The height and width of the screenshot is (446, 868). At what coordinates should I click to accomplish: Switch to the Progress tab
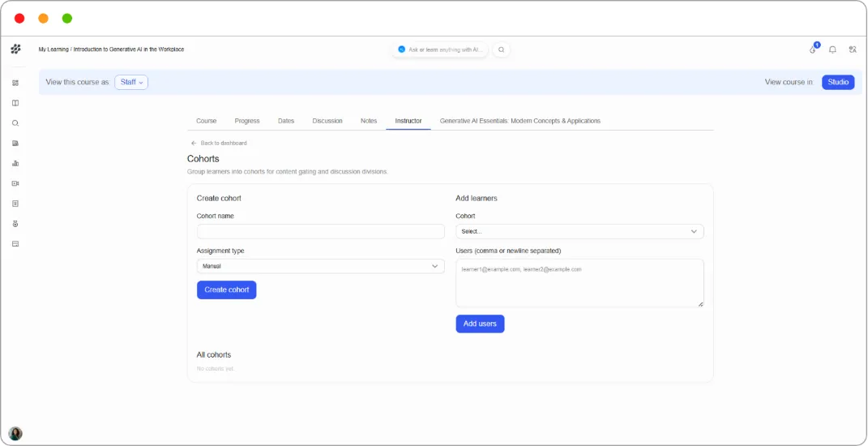(247, 121)
